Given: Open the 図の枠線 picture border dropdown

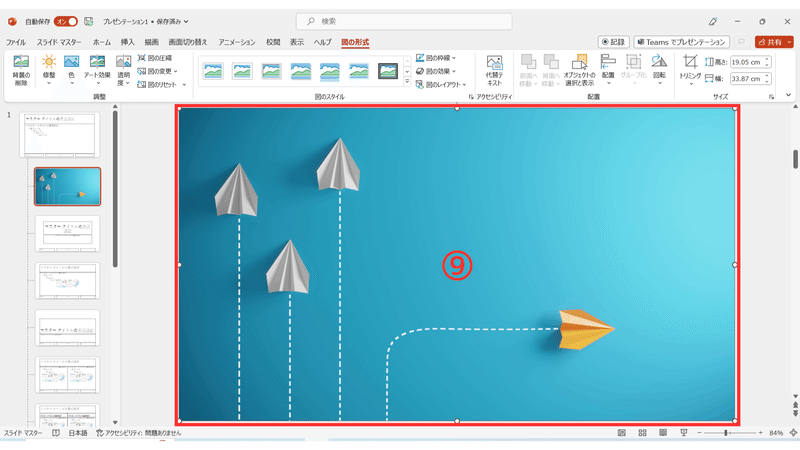Looking at the screenshot, I should click(436, 58).
